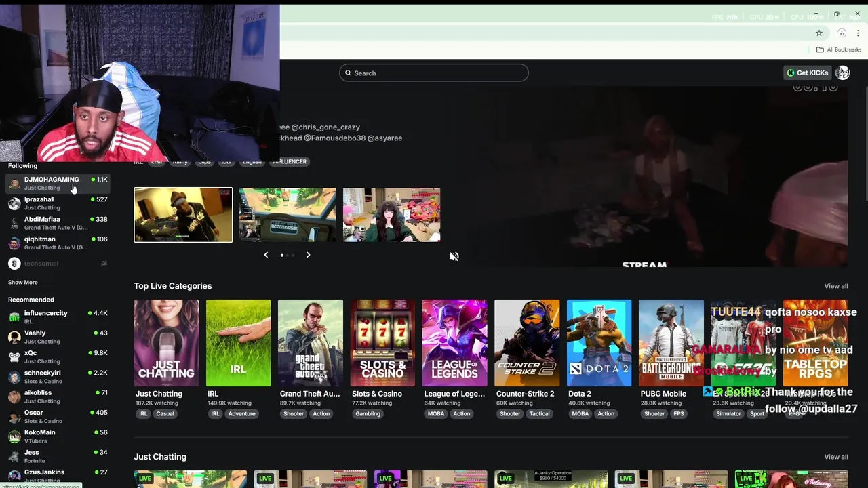The width and height of the screenshot is (868, 488).
Task: Open IRL category card
Action: pos(238,343)
